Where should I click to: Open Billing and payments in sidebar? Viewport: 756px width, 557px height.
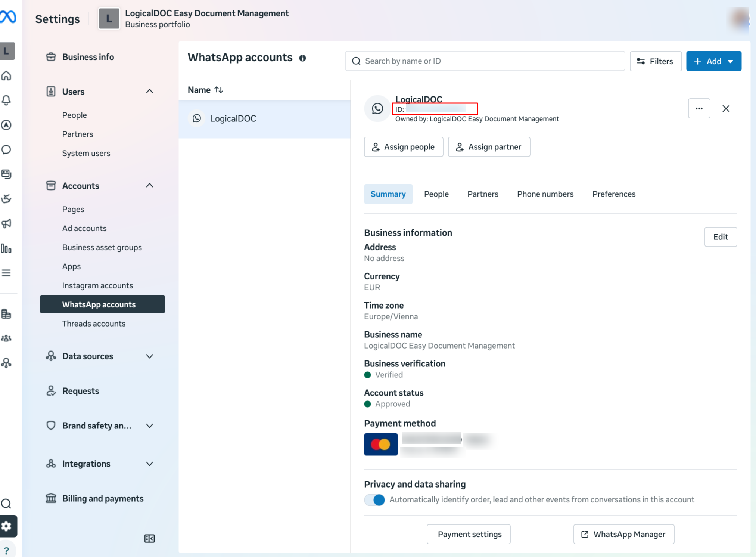102,498
